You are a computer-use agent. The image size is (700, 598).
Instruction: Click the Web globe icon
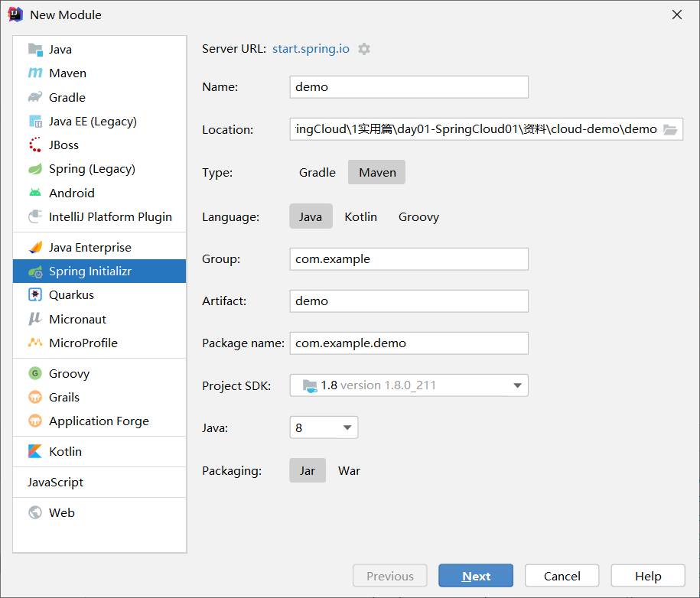[x=35, y=512]
